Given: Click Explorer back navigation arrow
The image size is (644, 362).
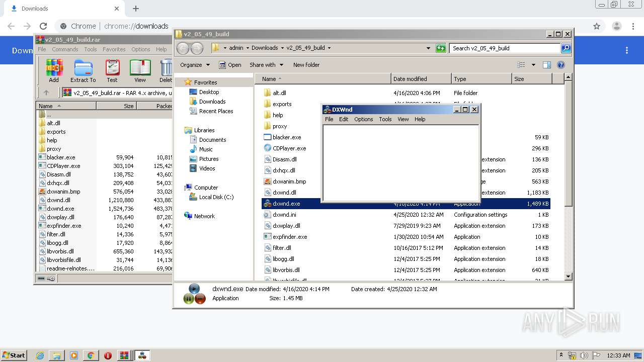Looking at the screenshot, I should point(183,48).
